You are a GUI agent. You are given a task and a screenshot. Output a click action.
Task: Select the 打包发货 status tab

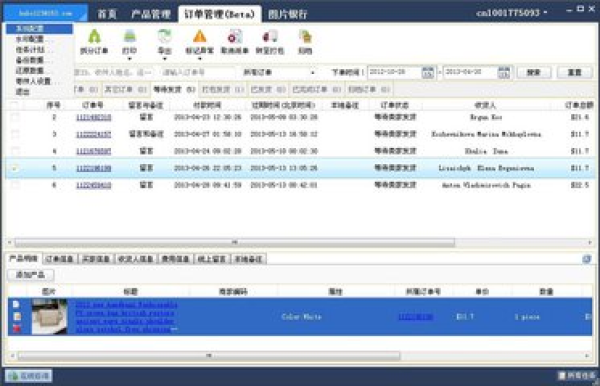pos(223,90)
